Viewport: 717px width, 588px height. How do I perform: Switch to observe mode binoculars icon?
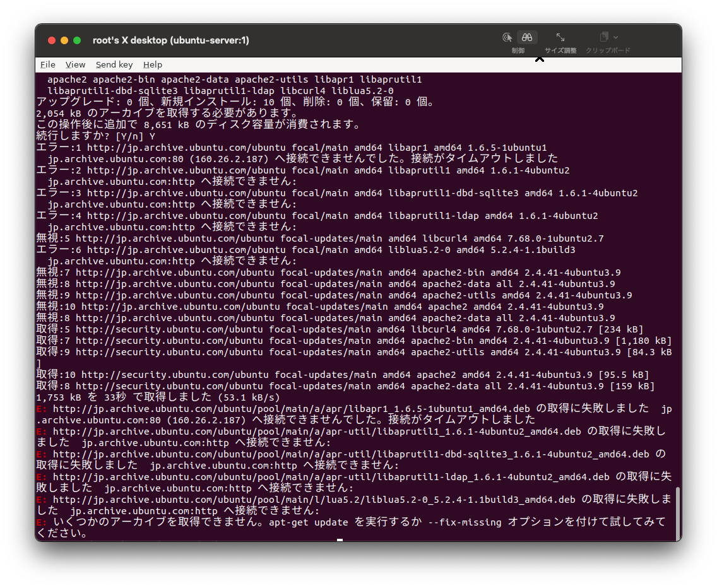527,37
